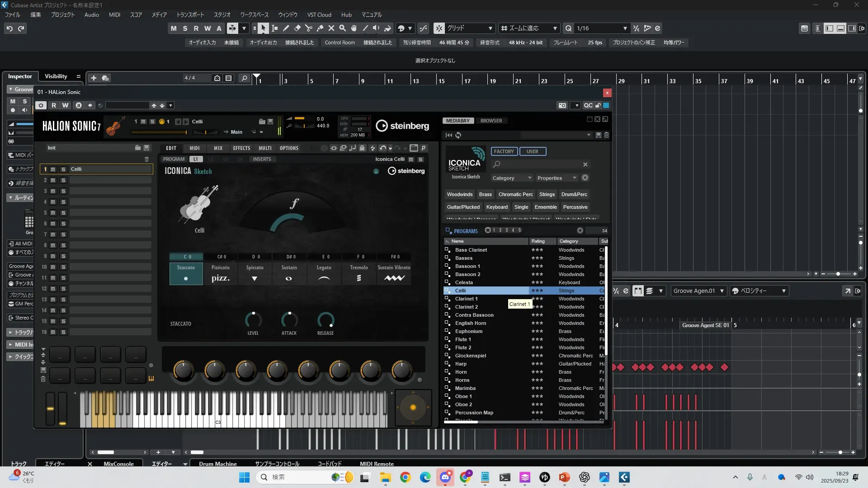Click the HALion Sonic power button
The width and height of the screenshot is (868, 488).
coord(41,105)
